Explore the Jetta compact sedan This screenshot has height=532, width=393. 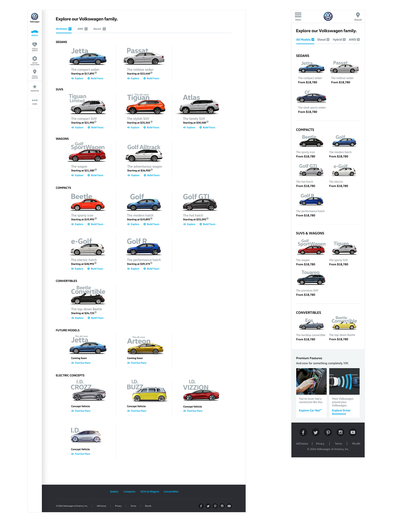[77, 79]
